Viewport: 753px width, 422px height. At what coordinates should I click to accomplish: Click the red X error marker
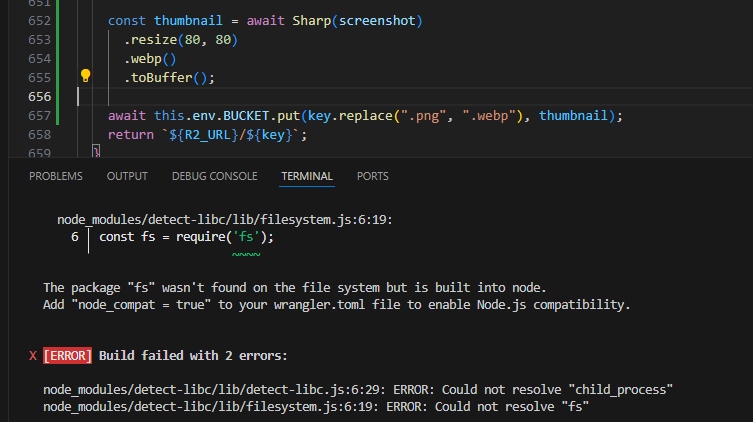point(33,355)
